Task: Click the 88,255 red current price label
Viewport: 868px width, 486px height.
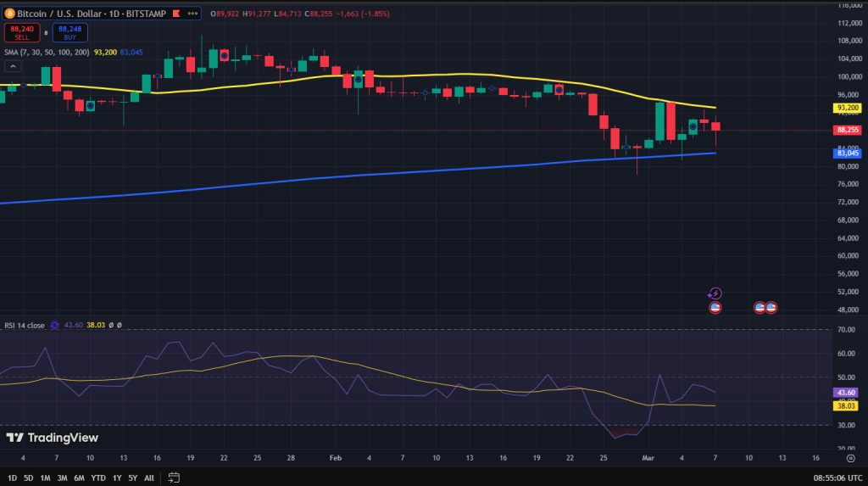Action: click(x=848, y=130)
